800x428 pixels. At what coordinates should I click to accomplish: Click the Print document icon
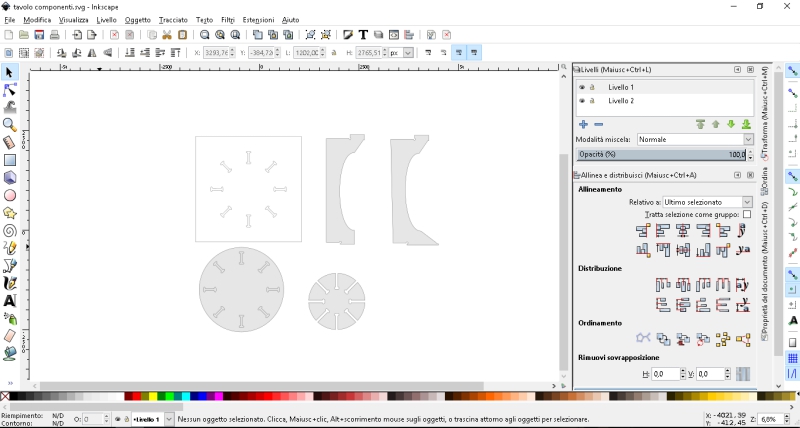54,35
